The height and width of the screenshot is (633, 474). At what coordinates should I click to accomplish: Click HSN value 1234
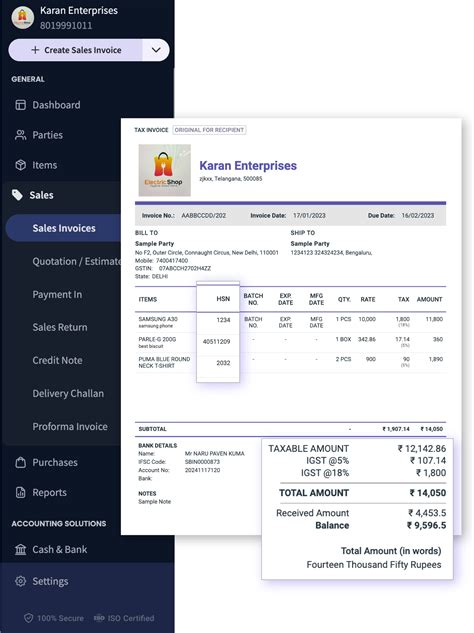pos(223,320)
